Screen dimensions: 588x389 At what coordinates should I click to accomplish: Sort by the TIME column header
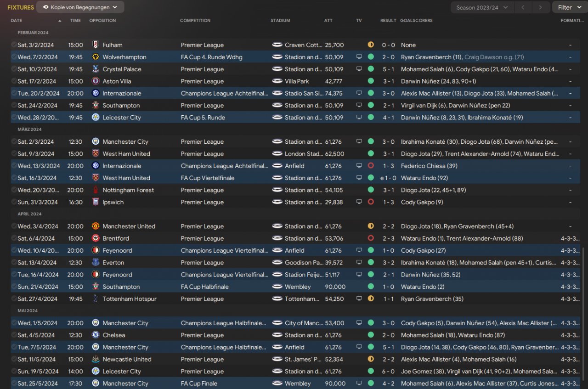75,21
